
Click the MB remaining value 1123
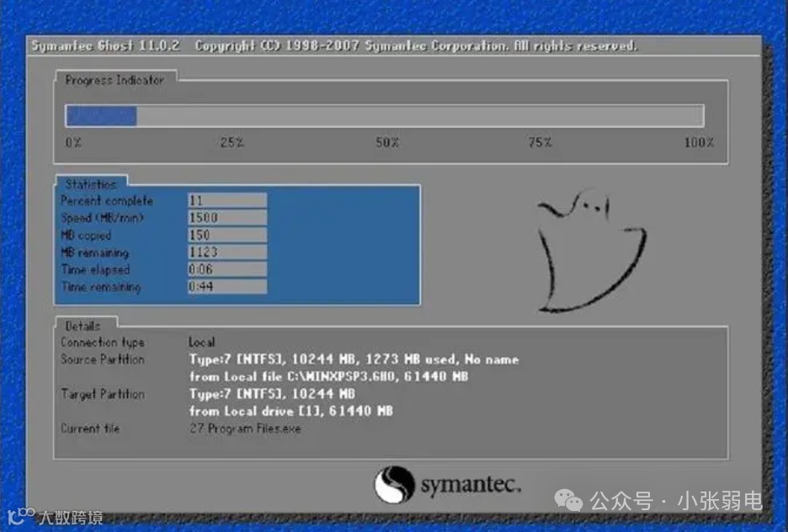pos(227,252)
